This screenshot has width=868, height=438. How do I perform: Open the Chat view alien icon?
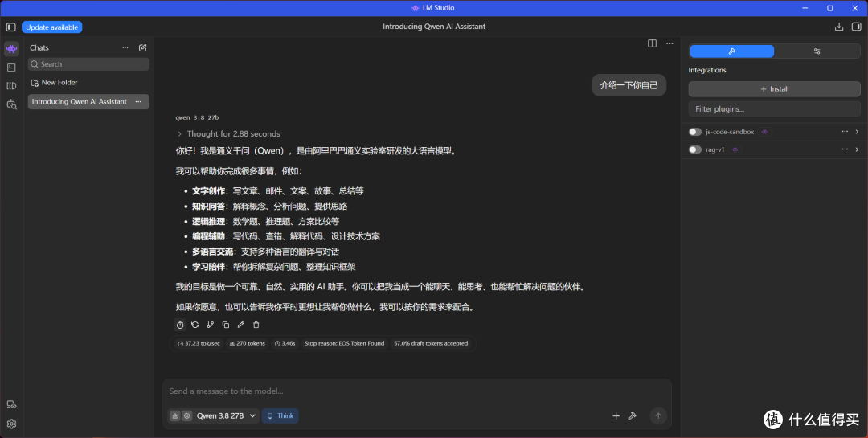click(11, 49)
